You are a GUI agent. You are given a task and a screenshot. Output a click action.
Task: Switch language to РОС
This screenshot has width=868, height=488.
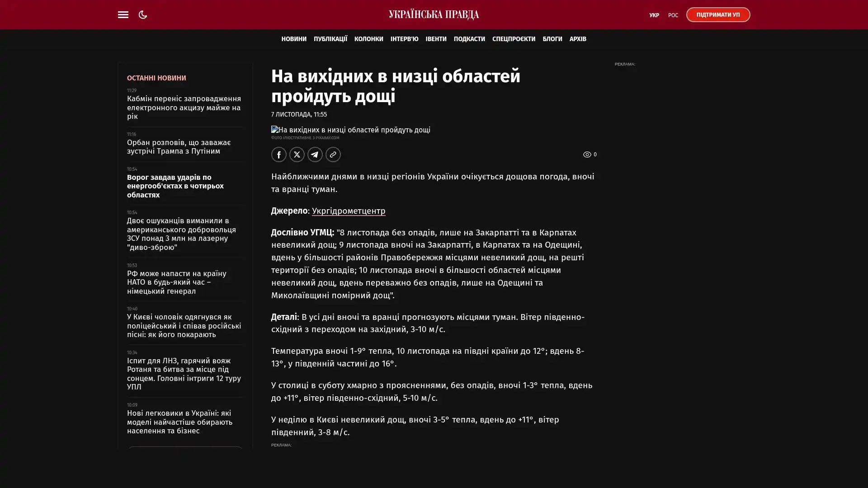tap(673, 15)
